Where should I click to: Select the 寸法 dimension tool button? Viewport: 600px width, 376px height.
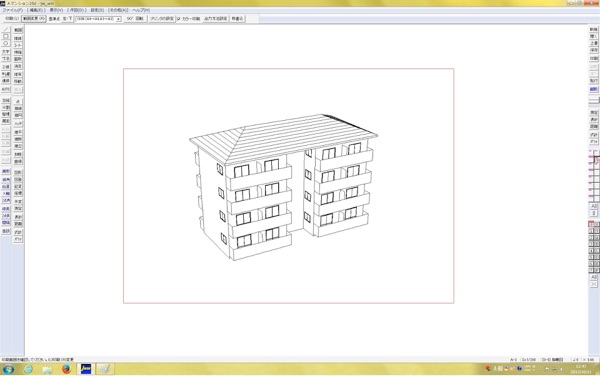[6, 59]
